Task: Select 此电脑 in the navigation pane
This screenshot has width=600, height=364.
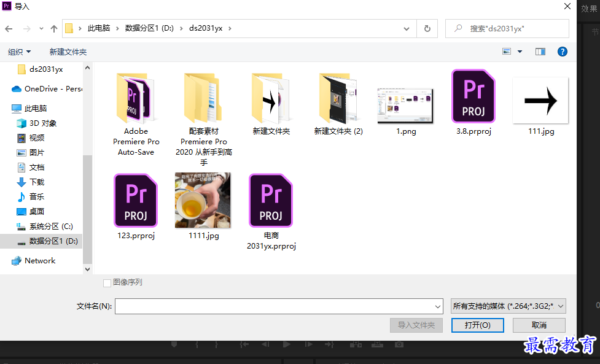Action: [29, 109]
